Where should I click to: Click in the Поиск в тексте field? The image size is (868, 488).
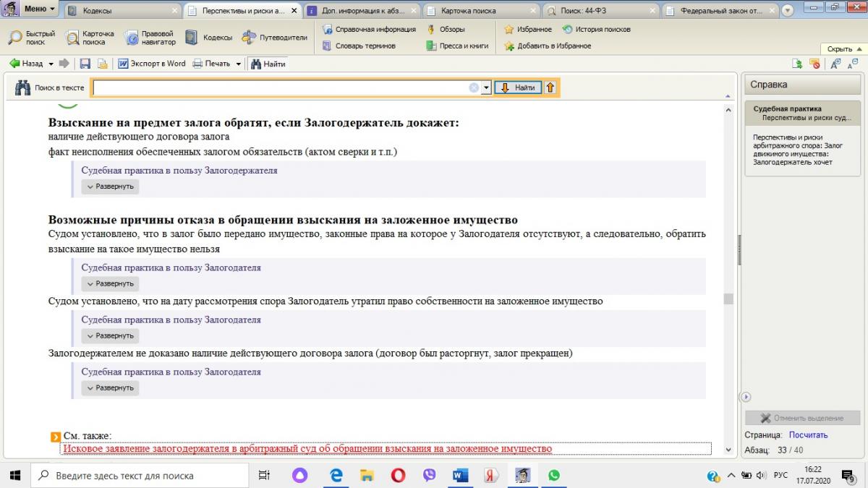[282, 87]
